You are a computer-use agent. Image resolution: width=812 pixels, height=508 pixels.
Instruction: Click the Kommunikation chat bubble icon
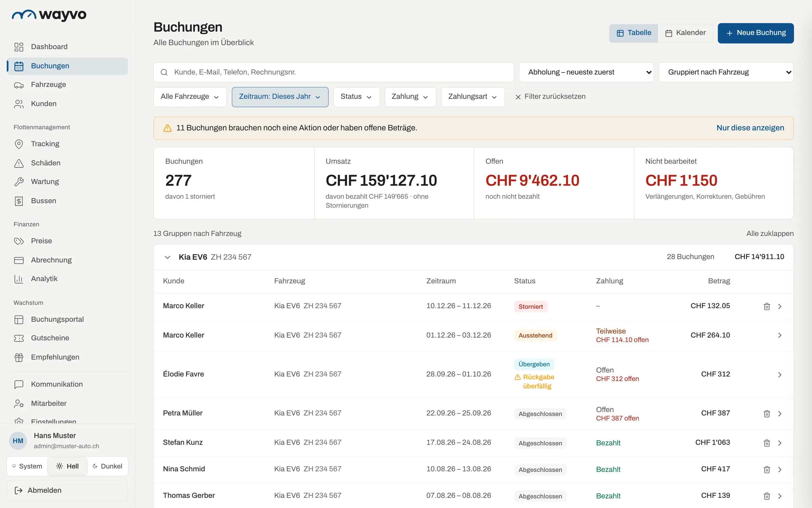pyautogui.click(x=19, y=384)
